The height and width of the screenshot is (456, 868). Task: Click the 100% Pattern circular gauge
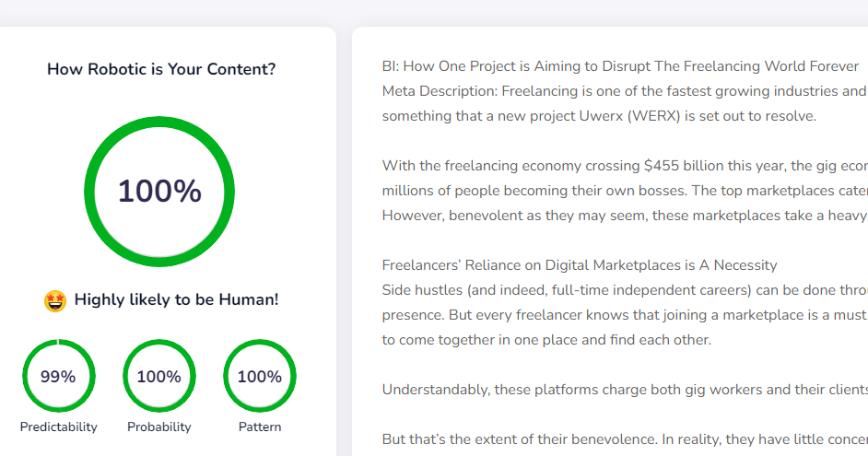point(260,376)
